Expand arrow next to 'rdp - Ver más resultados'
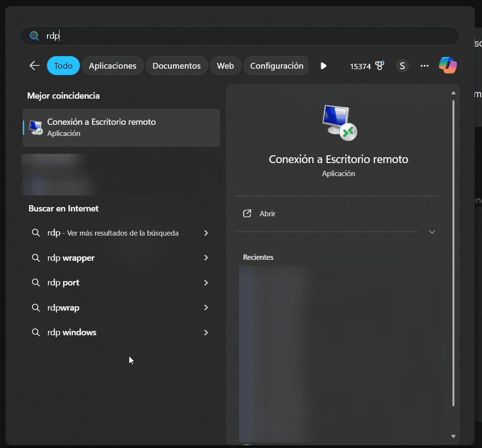This screenshot has height=448, width=482. 206,233
